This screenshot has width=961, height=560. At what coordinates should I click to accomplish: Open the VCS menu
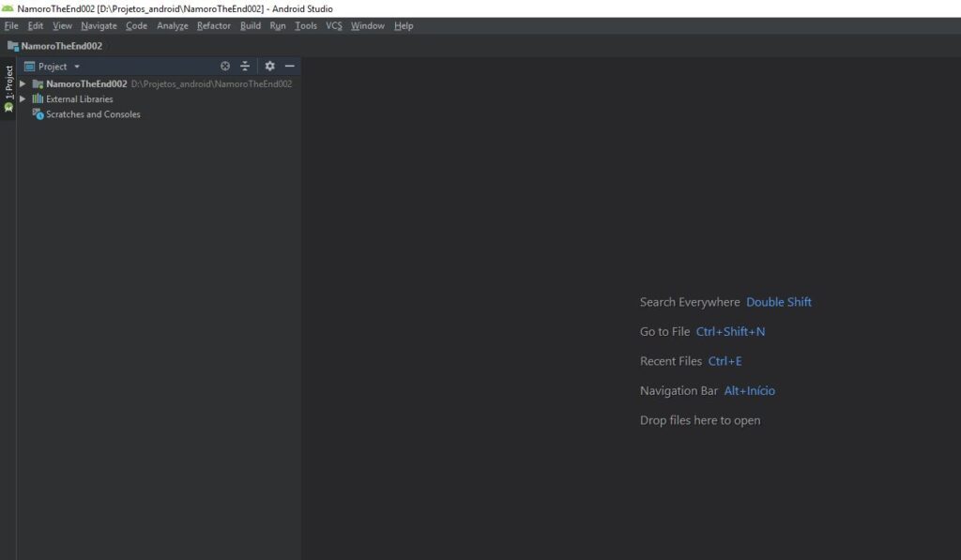pos(333,25)
